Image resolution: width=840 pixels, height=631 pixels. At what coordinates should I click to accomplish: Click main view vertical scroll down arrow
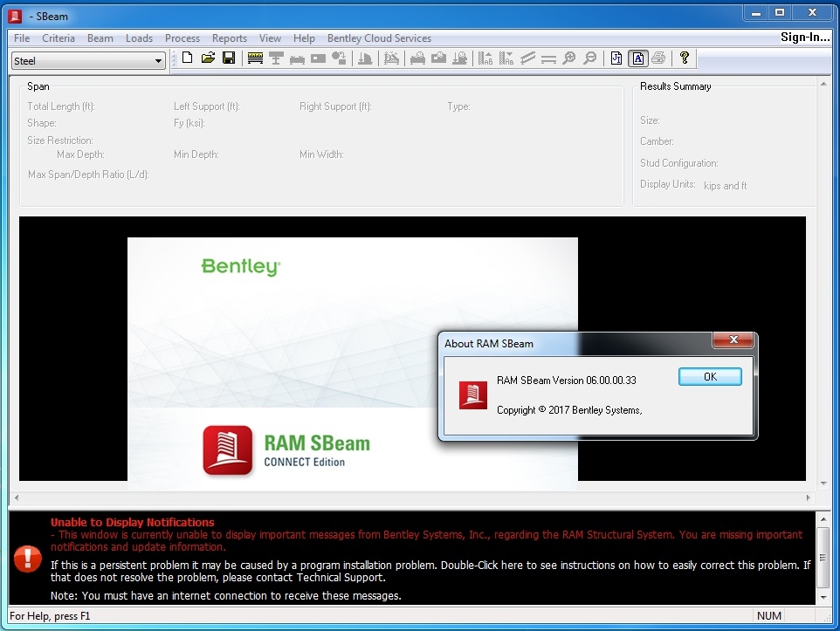click(x=823, y=484)
